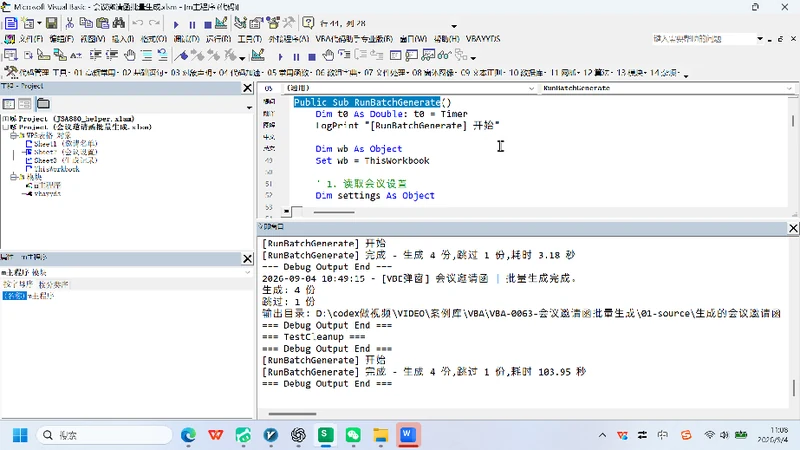Click the Help question mark icon

[x=308, y=23]
